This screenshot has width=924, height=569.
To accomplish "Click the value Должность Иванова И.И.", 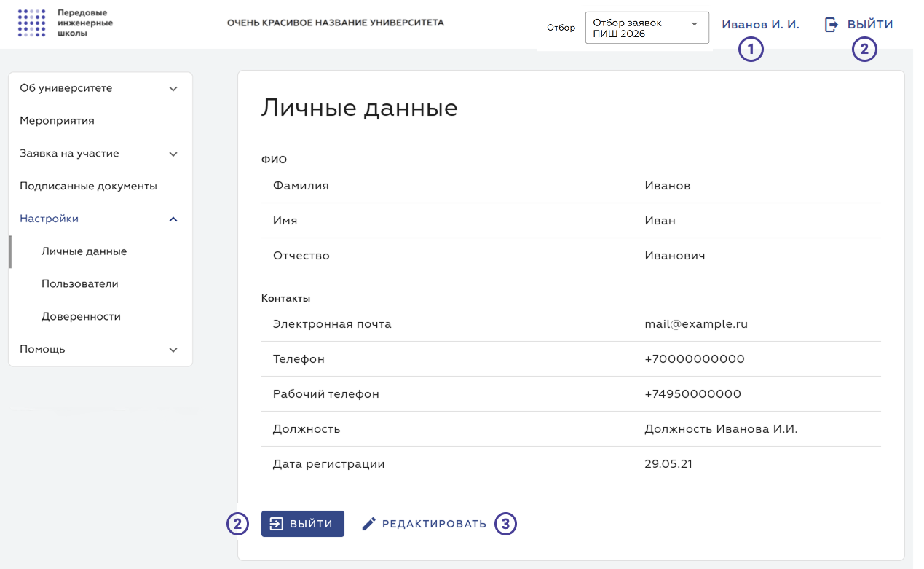I will click(x=721, y=429).
